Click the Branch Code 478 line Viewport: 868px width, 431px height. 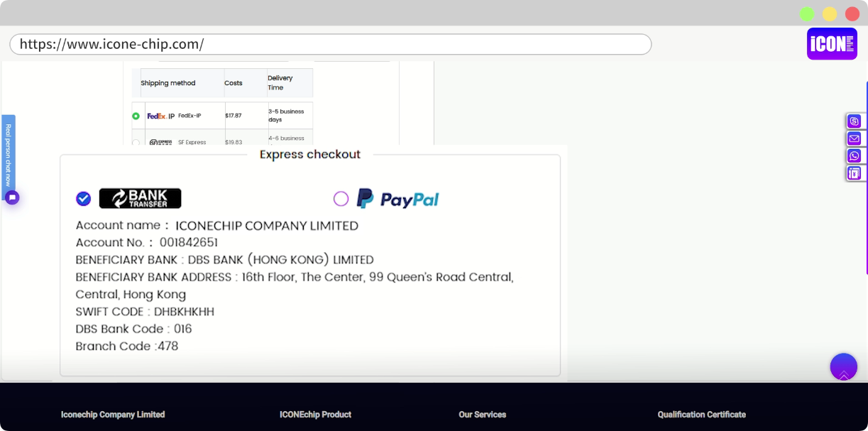click(127, 347)
